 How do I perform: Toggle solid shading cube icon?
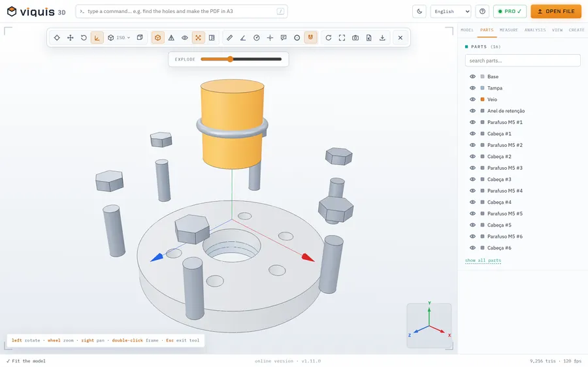point(158,37)
